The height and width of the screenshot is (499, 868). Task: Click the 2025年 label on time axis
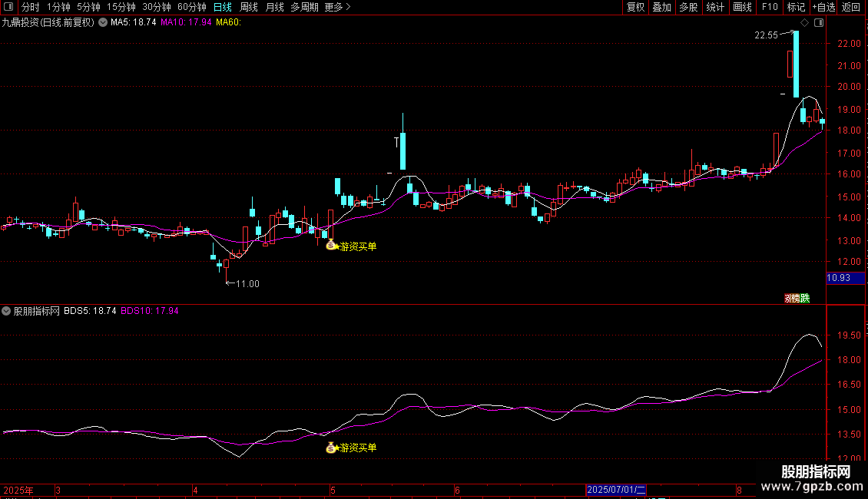18,490
